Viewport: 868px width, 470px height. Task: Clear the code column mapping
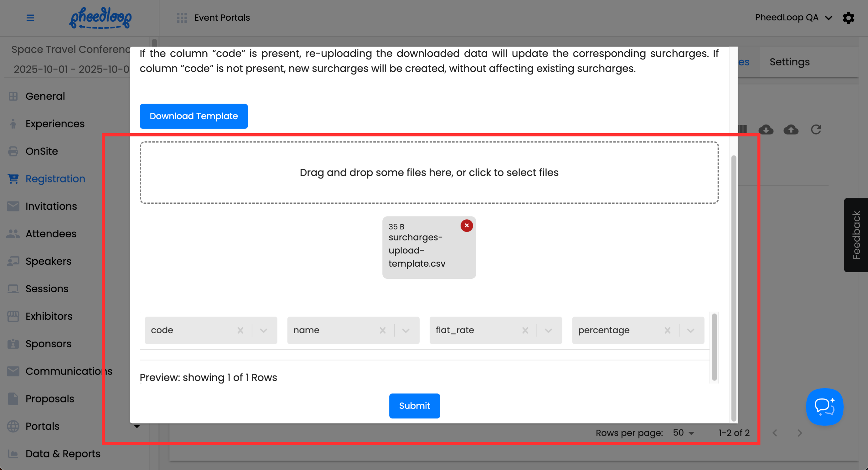tap(240, 330)
